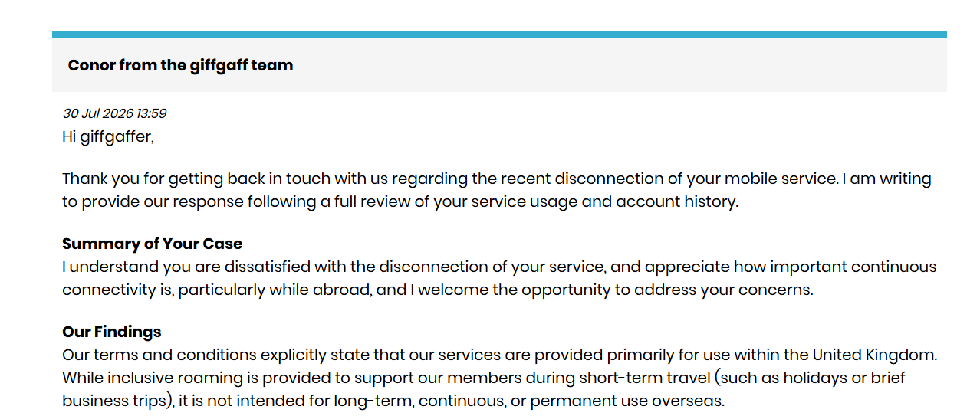Click the line starting "Our terms and conditions"

click(500, 355)
